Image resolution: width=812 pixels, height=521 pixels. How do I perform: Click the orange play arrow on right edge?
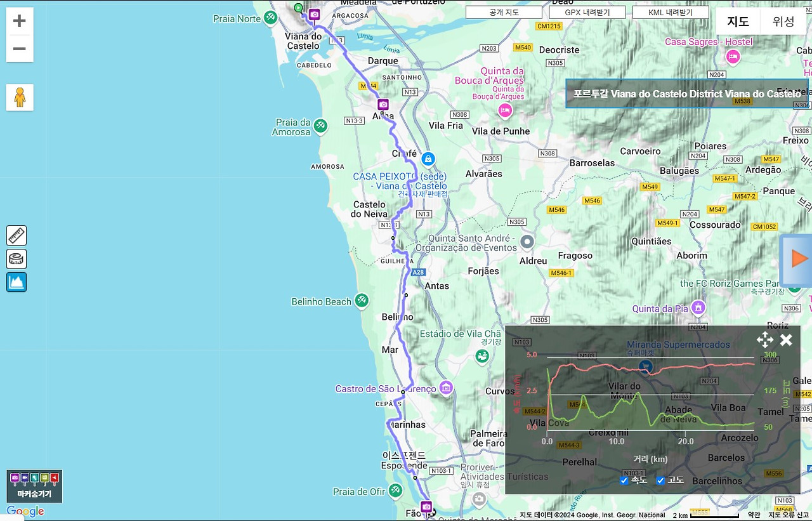point(797,259)
